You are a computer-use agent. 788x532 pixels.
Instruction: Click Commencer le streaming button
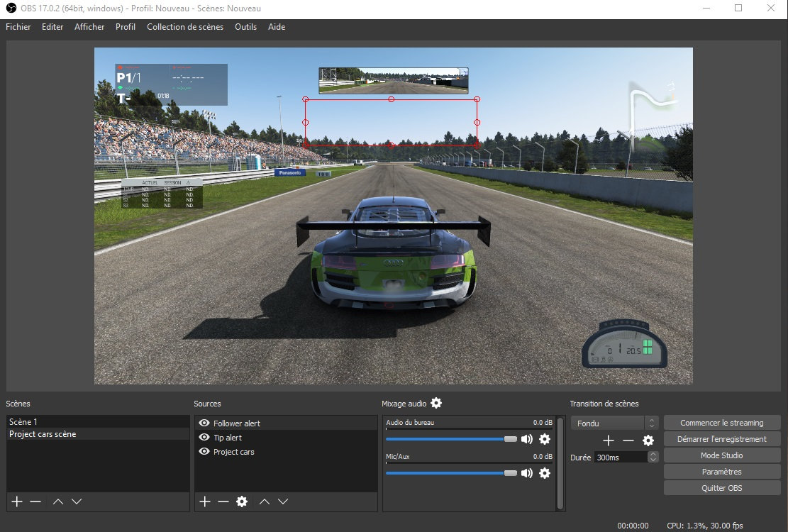721,423
